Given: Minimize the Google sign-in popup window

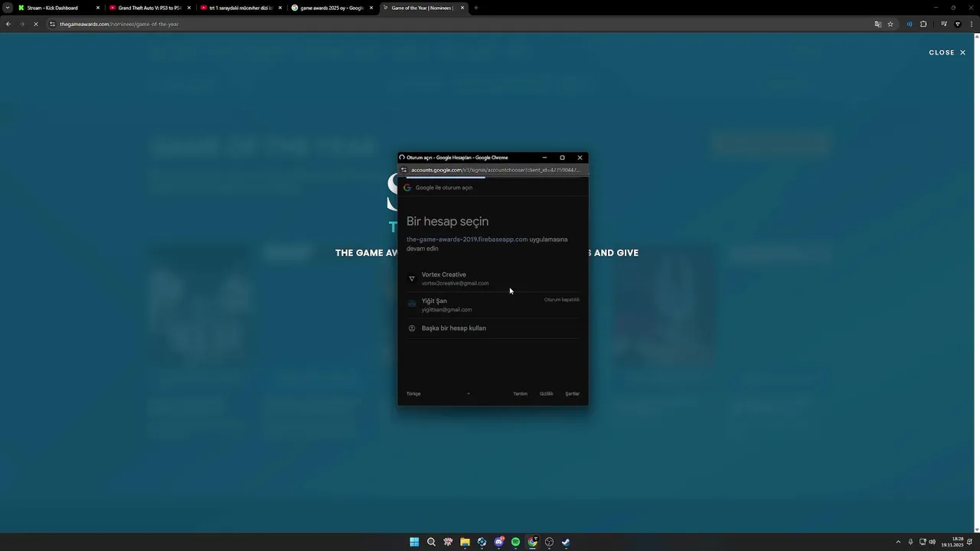Looking at the screenshot, I should [544, 158].
